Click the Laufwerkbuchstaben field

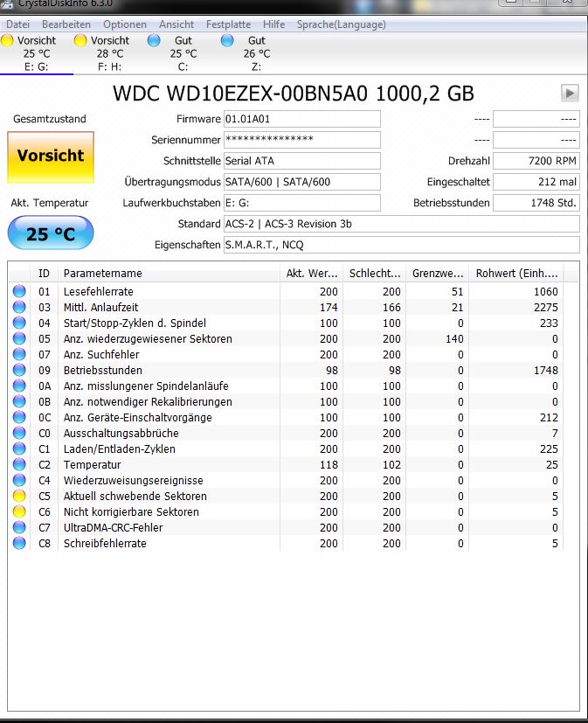click(302, 203)
